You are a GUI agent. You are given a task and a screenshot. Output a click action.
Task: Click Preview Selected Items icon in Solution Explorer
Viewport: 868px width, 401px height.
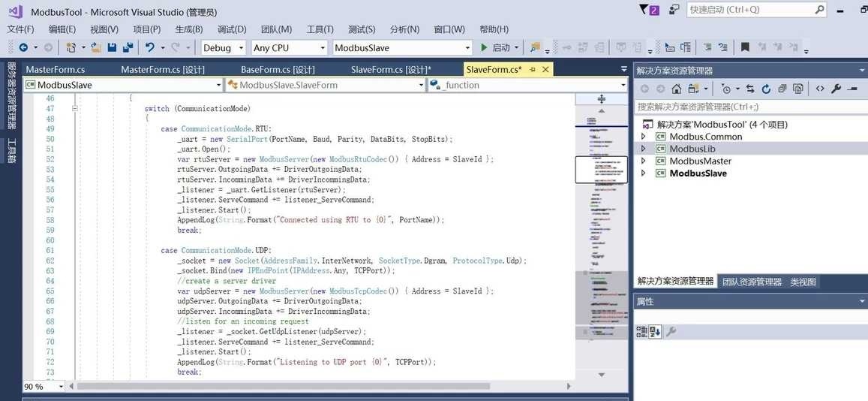click(852, 89)
